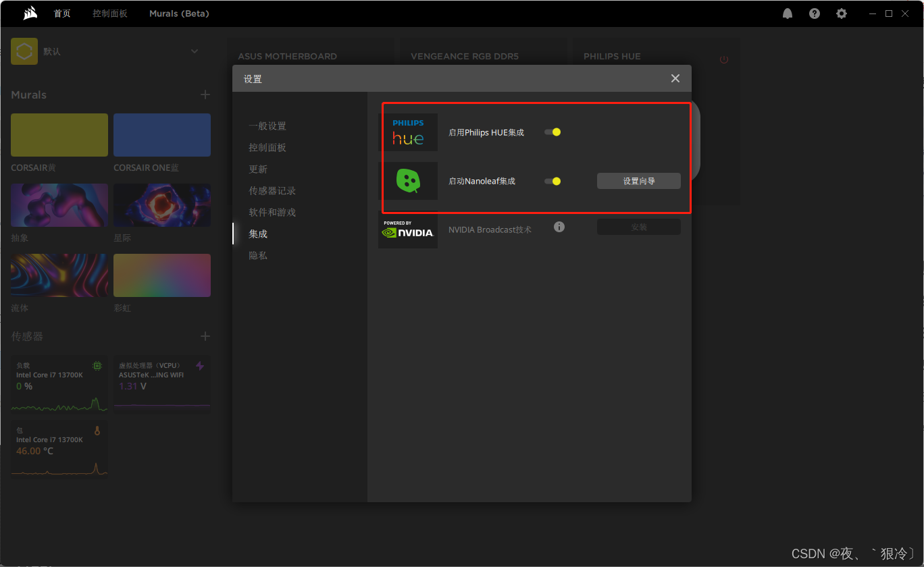The image size is (924, 567).
Task: Select 软件和游戏 in settings sidebar
Action: 272,212
